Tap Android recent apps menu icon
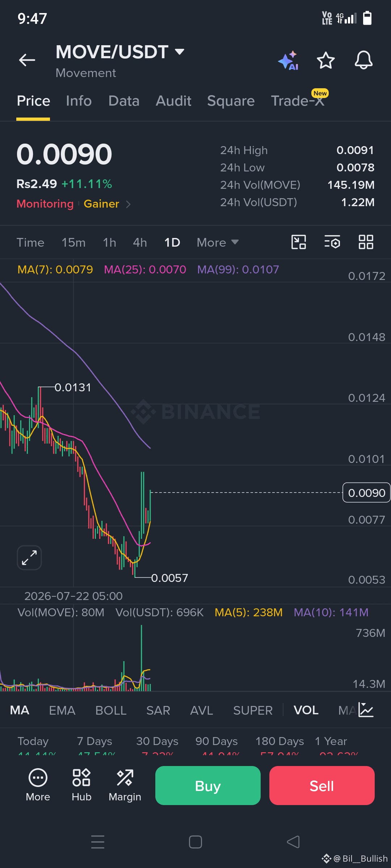This screenshot has width=391, height=868. (98, 842)
